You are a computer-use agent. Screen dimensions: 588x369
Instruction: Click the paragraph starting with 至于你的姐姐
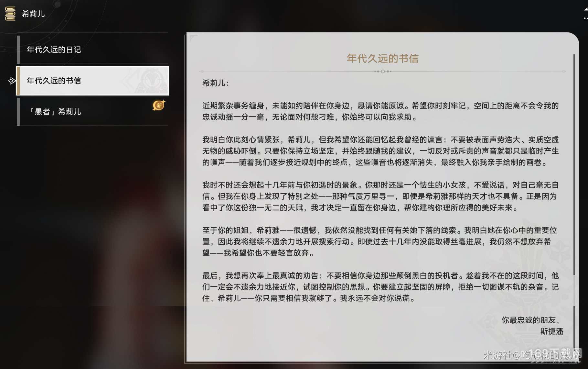click(380, 241)
